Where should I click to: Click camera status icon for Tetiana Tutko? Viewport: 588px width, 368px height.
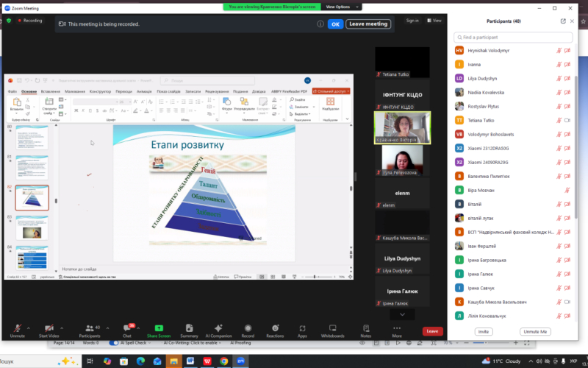(567, 121)
